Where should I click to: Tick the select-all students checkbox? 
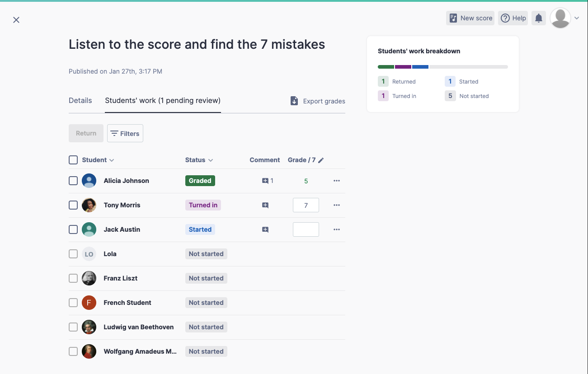[x=73, y=160]
